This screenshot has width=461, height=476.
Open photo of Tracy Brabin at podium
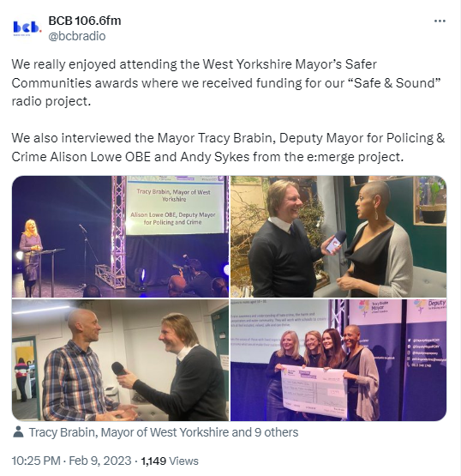point(120,237)
